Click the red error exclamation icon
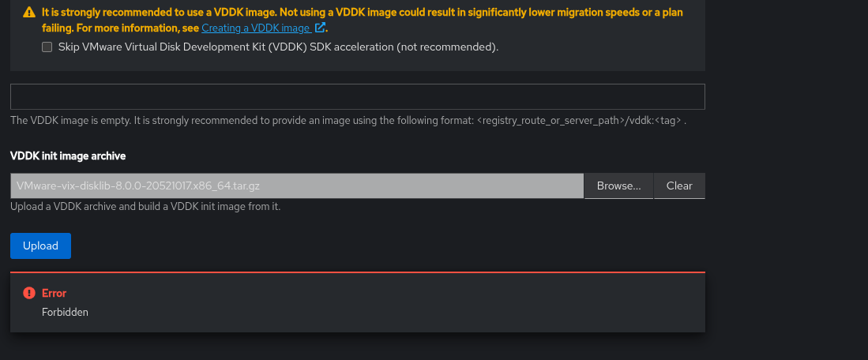The width and height of the screenshot is (868, 360). [x=29, y=293]
